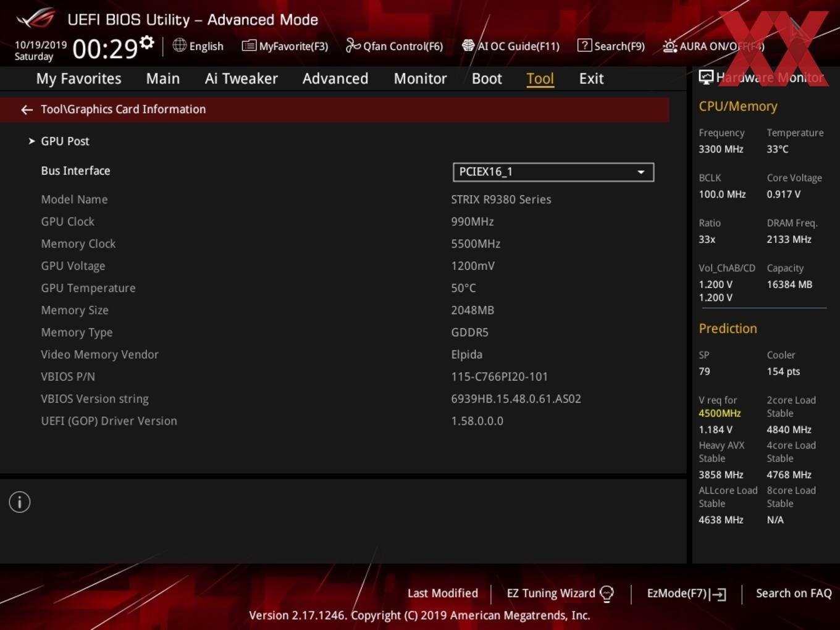The height and width of the screenshot is (630, 840).
Task: Open AI OC Guide(F11)
Action: [x=519, y=46]
